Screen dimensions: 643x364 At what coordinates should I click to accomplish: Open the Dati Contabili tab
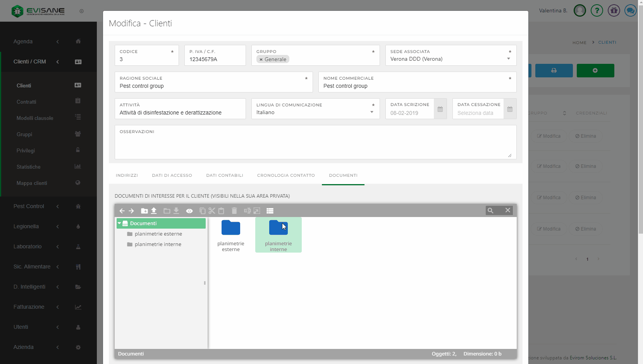tap(225, 175)
